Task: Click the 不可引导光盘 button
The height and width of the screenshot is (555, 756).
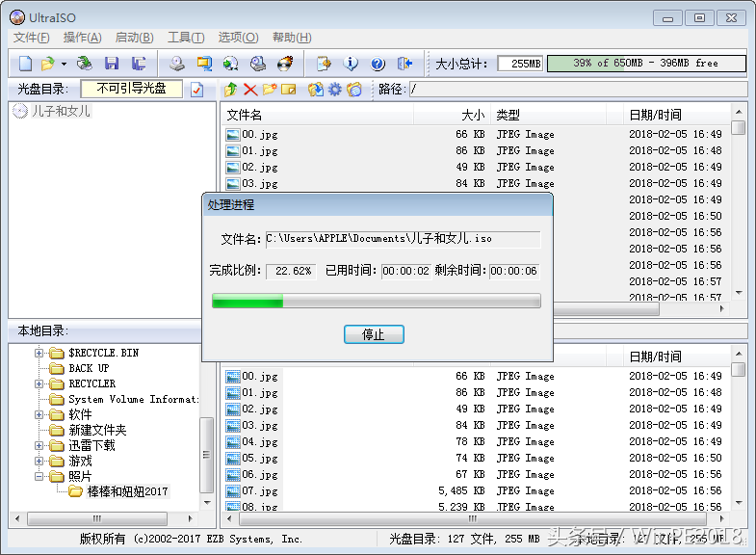Action: click(x=131, y=89)
